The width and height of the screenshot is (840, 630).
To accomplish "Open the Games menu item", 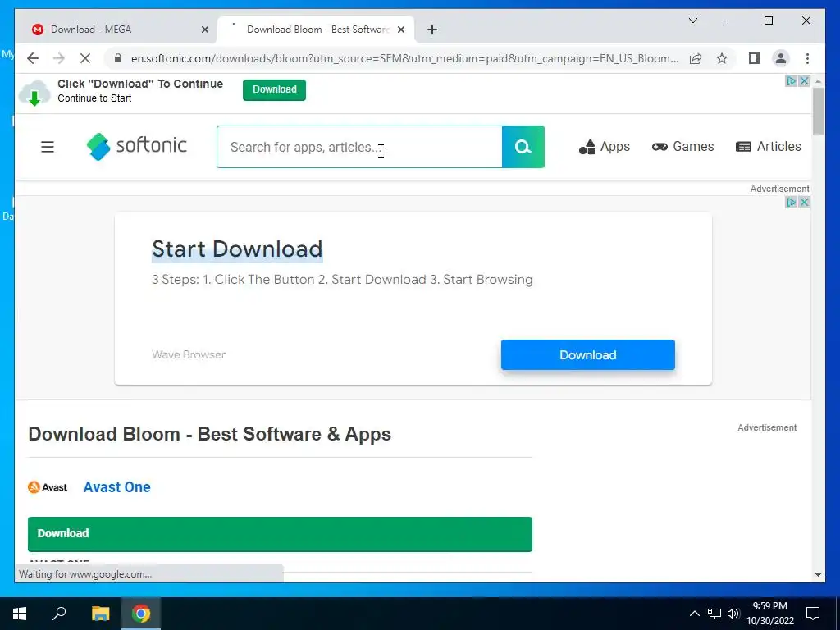I will [x=683, y=146].
